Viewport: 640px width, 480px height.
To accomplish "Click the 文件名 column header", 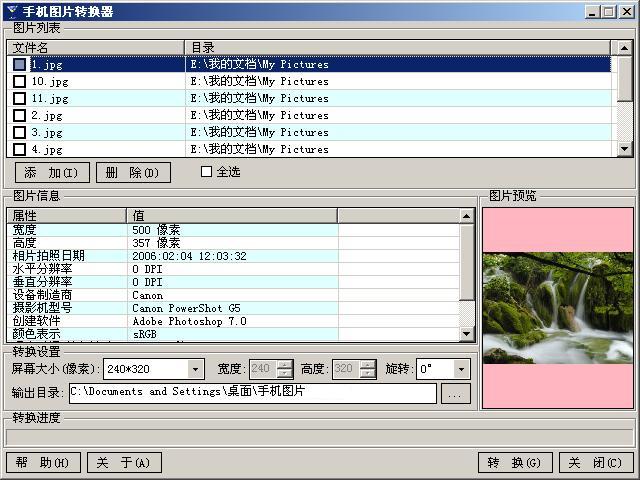I will click(96, 47).
